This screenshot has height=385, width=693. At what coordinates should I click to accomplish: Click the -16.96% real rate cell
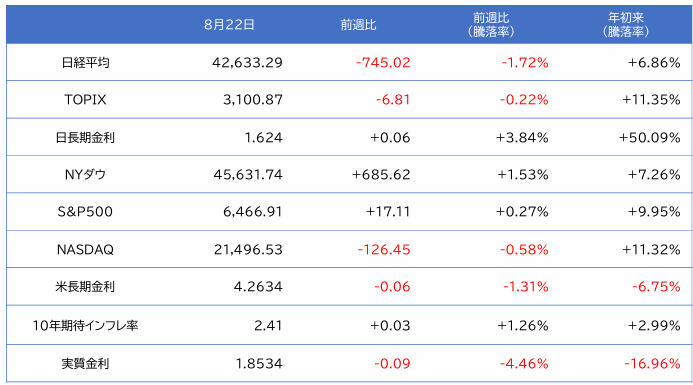tap(652, 364)
